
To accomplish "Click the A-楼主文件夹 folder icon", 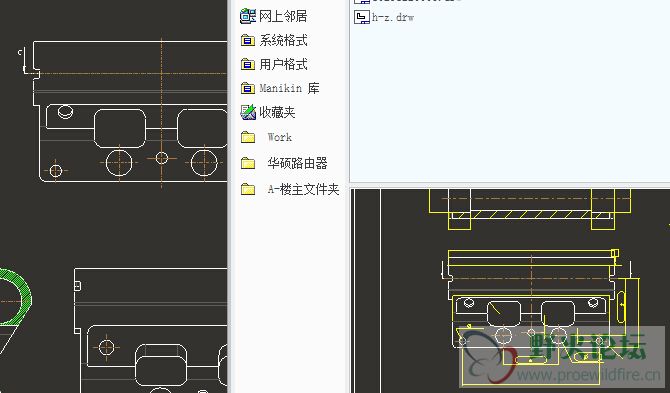I will [248, 189].
